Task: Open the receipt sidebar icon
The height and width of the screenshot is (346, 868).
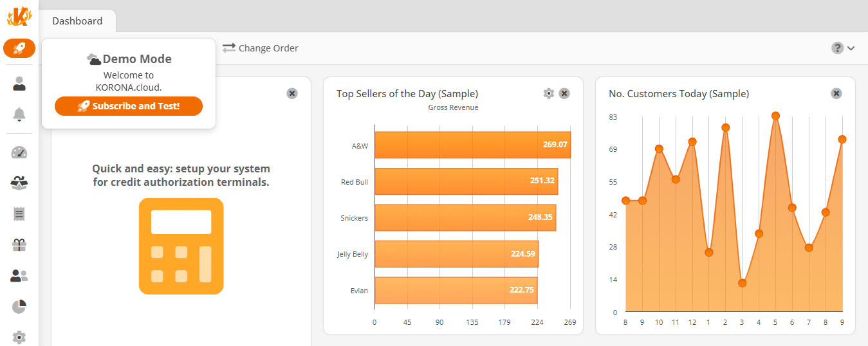Action: click(x=19, y=214)
